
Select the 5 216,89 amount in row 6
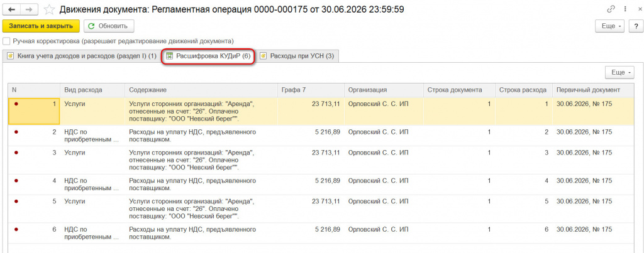tap(327, 230)
